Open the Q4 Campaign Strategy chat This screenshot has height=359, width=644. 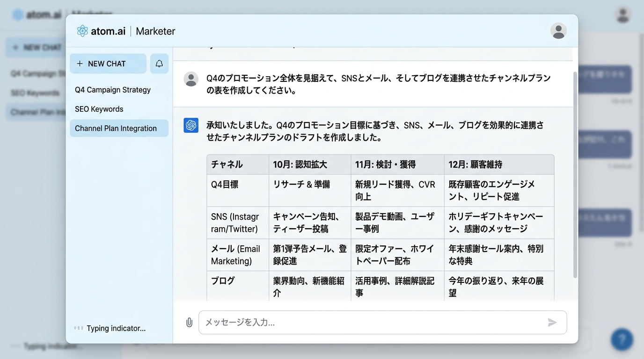(113, 90)
